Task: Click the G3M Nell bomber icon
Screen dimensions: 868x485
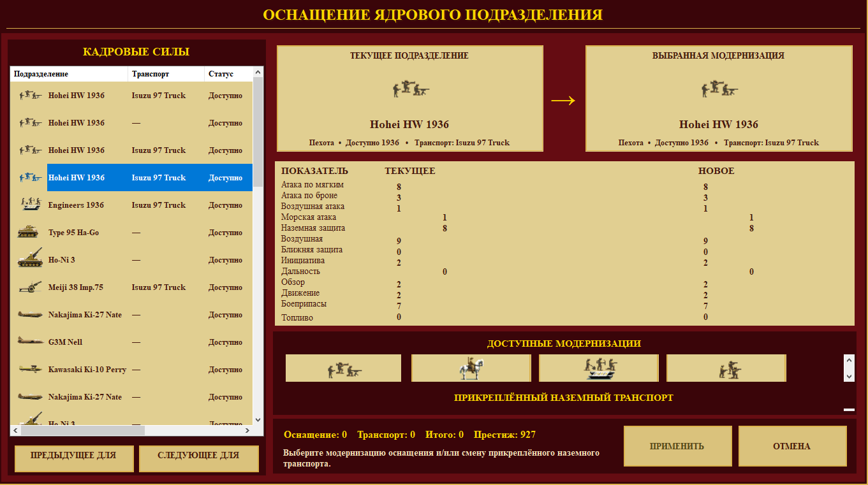Action: coord(30,342)
